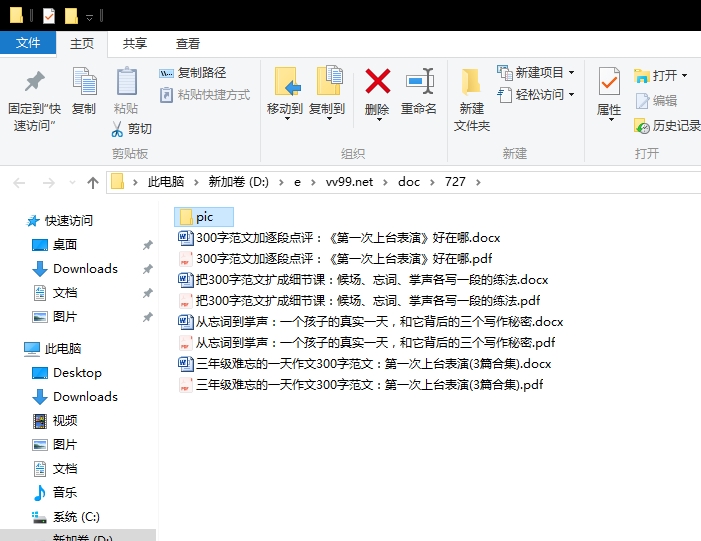This screenshot has height=541, width=701.
Task: Select 把300字范文扩成细节课 pdf file
Action: click(x=359, y=300)
